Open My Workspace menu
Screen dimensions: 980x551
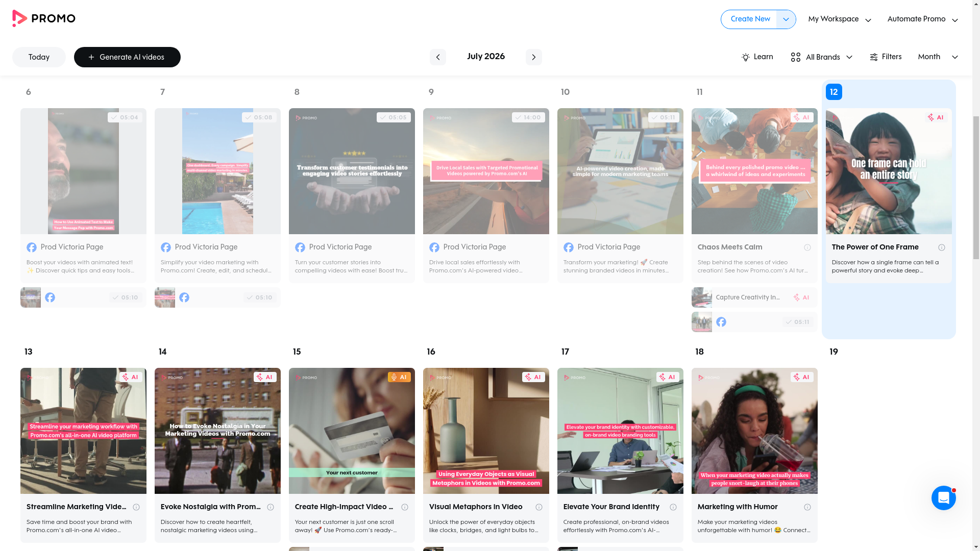pos(840,19)
